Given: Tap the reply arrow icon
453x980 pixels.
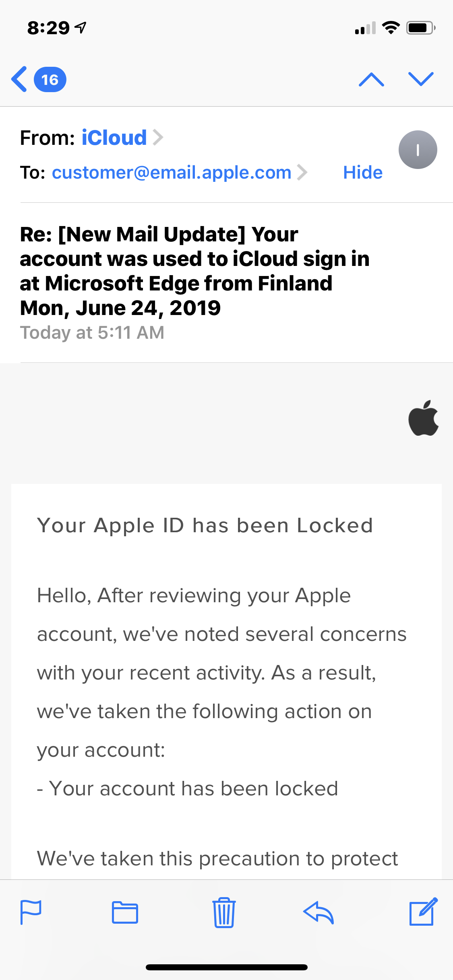Looking at the screenshot, I should click(x=318, y=912).
